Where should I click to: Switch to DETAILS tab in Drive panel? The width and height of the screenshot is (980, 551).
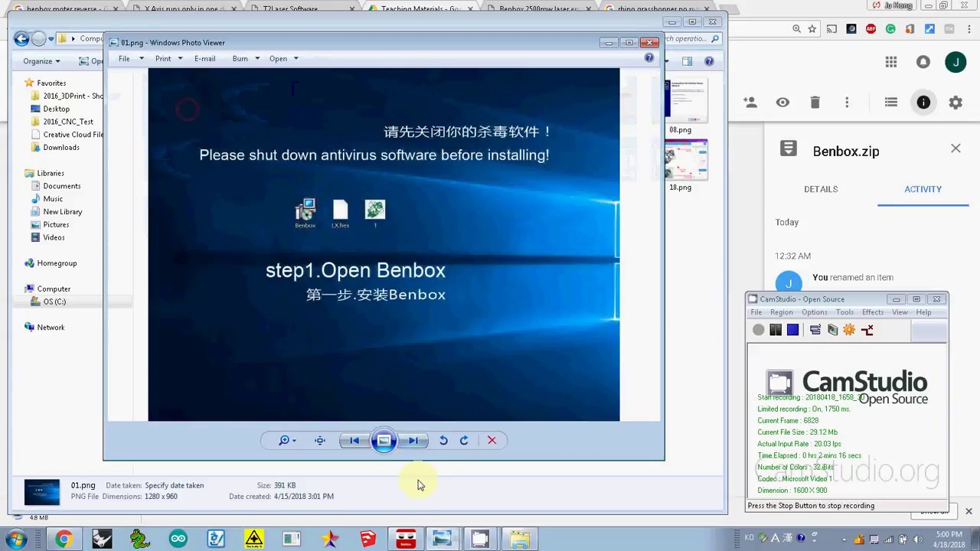(821, 189)
